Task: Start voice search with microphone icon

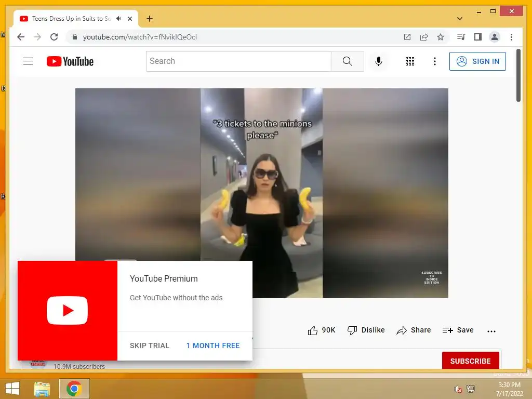Action: [x=379, y=61]
